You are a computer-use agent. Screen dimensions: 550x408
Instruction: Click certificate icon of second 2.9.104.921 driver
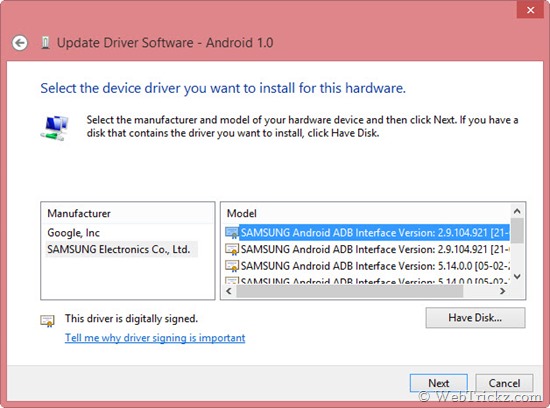pos(232,249)
